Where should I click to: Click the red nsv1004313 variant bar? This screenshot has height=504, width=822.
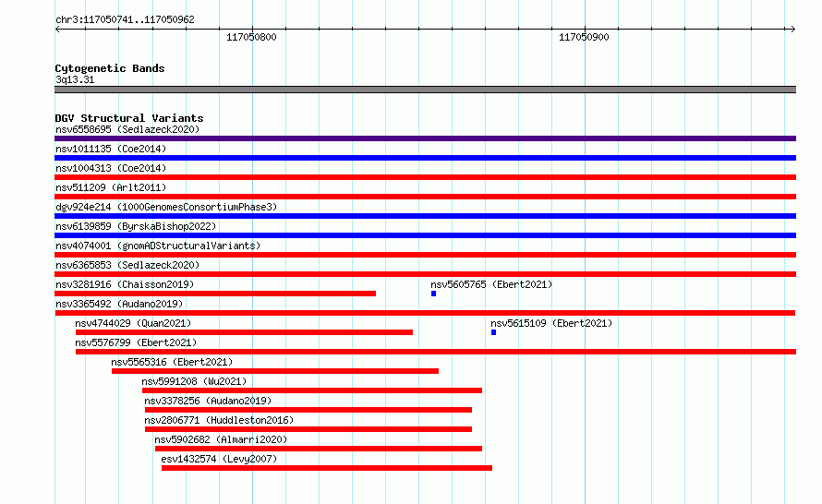[425, 177]
